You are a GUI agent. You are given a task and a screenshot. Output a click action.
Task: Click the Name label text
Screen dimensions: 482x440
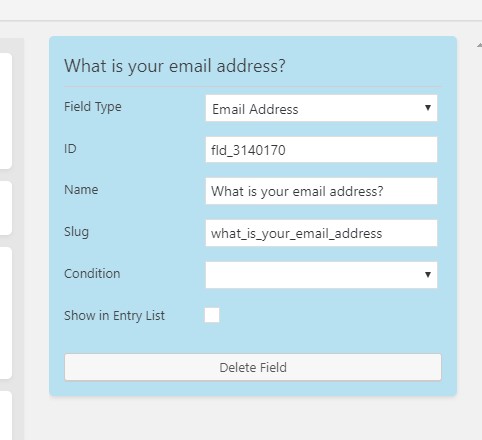(x=81, y=190)
